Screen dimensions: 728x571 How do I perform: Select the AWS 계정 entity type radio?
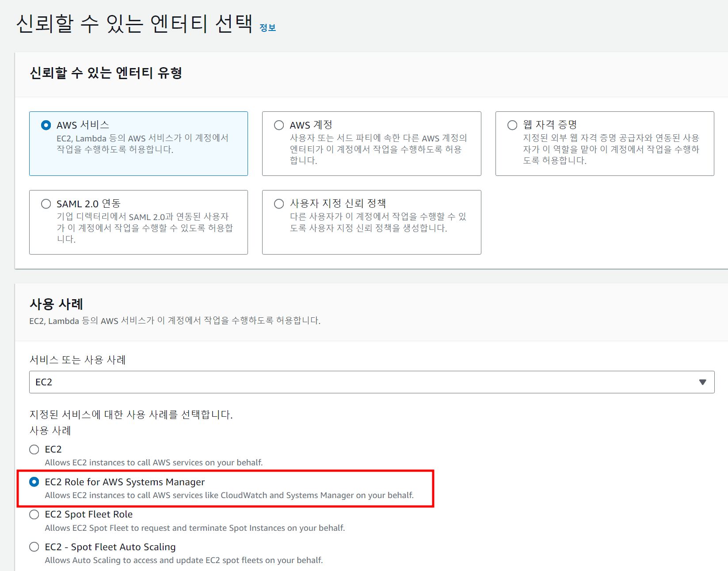coord(279,125)
